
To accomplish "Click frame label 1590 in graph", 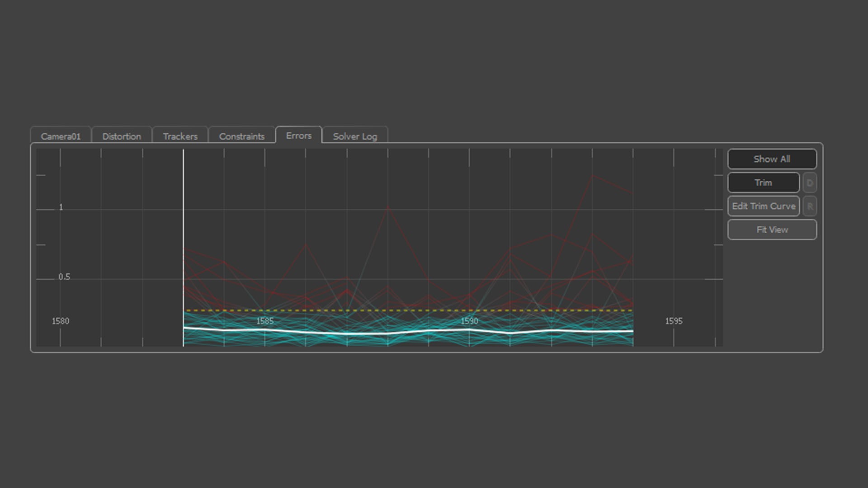I will (x=469, y=321).
